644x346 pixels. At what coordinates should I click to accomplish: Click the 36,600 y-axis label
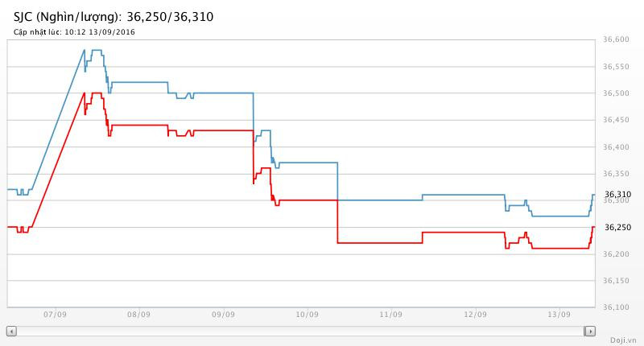pyautogui.click(x=616, y=39)
